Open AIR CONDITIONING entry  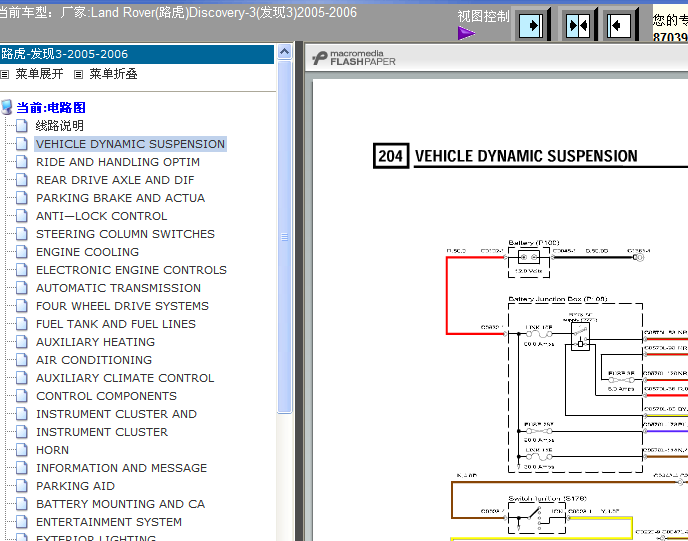pyautogui.click(x=94, y=360)
